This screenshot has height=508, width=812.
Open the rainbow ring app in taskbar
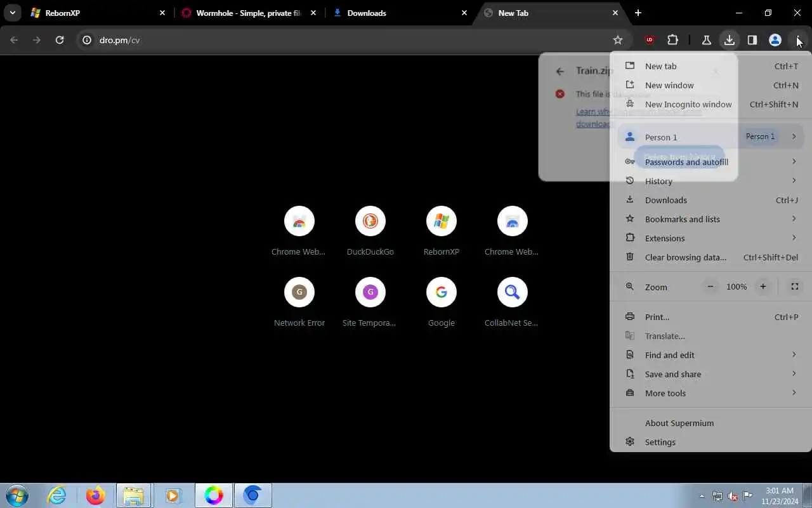tap(214, 495)
